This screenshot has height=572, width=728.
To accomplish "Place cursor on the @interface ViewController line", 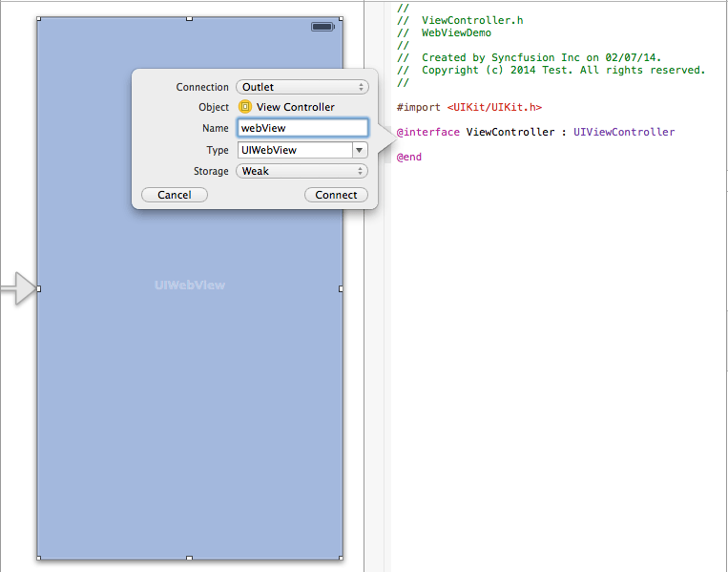I will tap(535, 132).
